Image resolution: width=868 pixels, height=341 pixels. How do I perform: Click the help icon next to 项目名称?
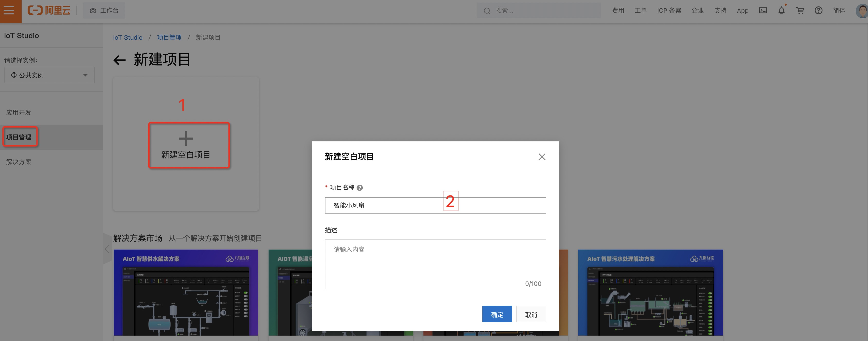coord(360,188)
